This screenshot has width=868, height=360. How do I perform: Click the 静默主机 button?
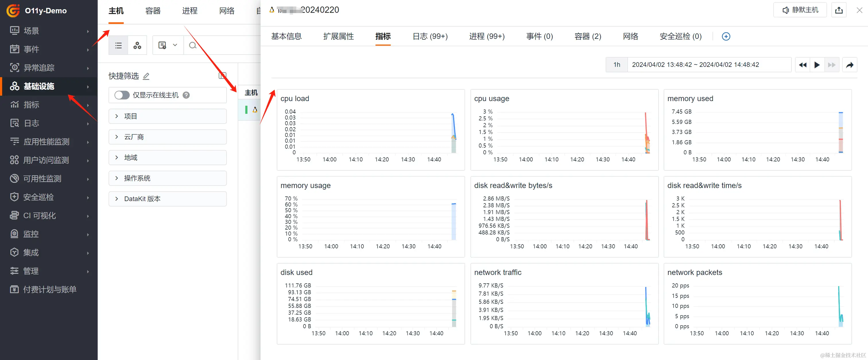tap(800, 10)
